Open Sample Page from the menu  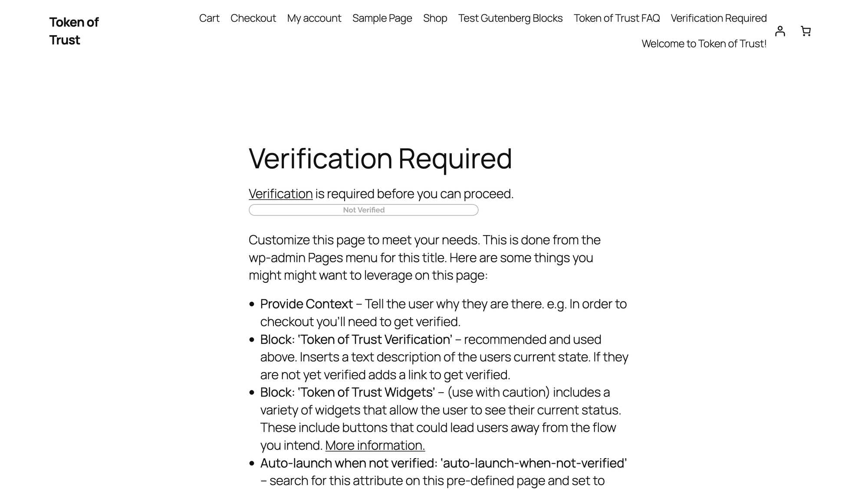pos(382,18)
